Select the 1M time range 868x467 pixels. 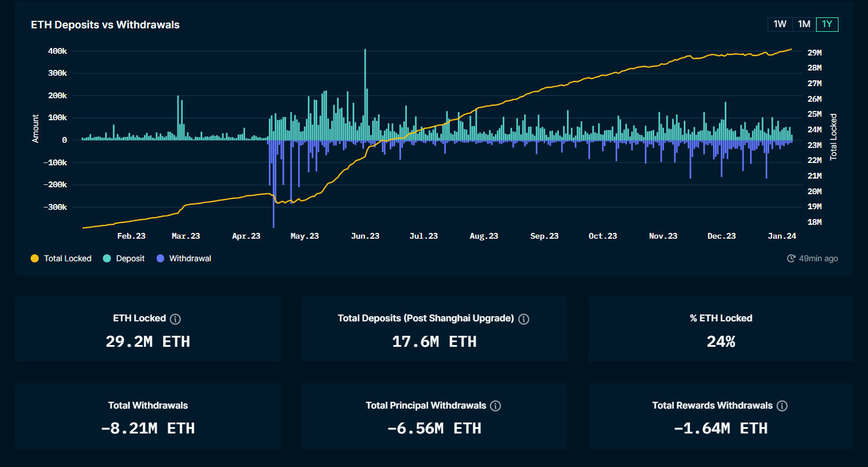(x=803, y=24)
